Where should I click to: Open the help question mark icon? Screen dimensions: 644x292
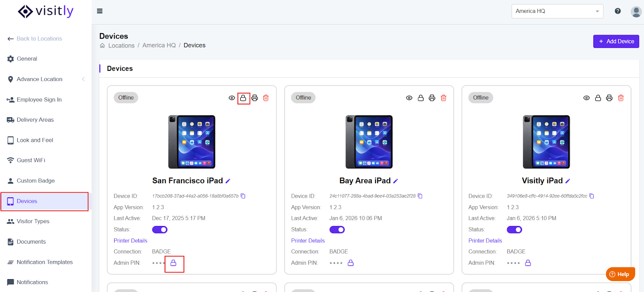pos(618,11)
